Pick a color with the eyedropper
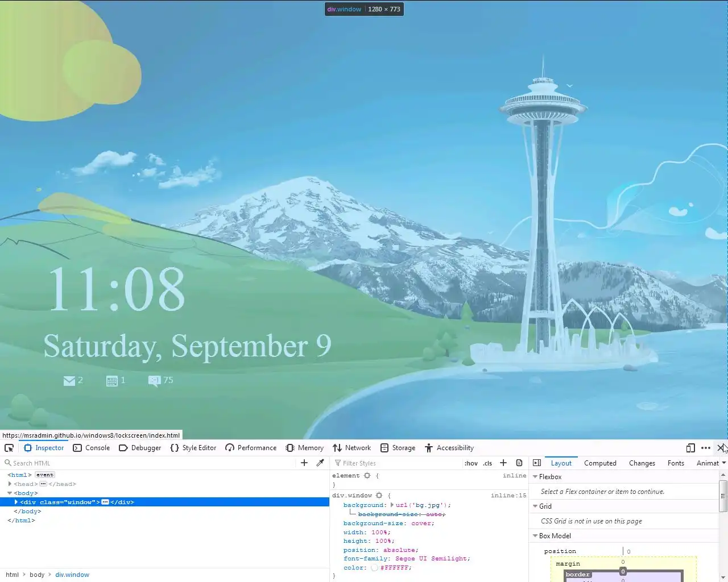 (x=320, y=463)
